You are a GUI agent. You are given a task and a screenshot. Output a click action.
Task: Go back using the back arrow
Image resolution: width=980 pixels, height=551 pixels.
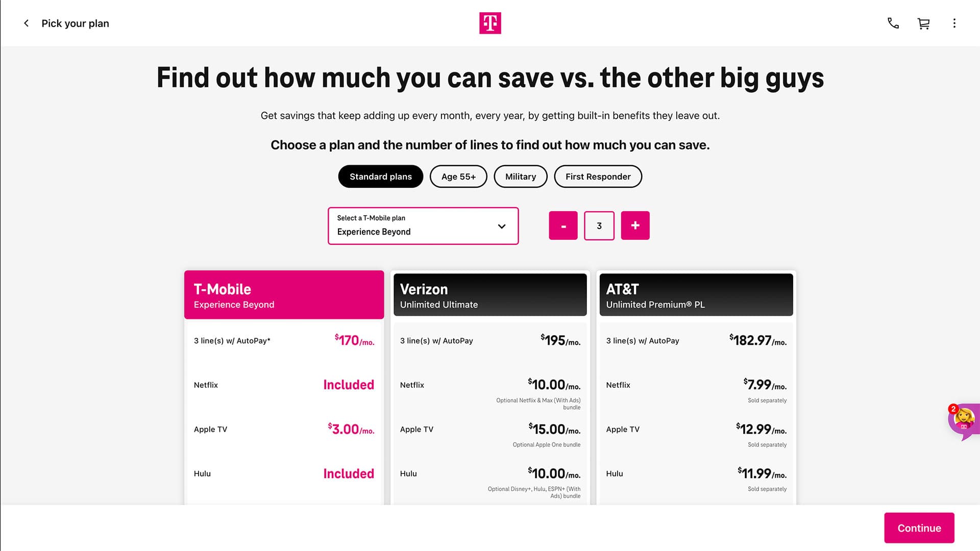(26, 23)
